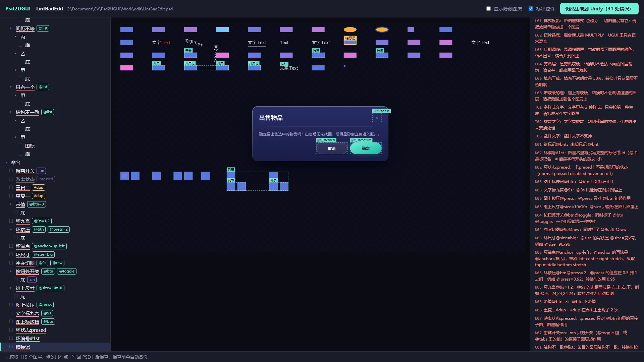This screenshot has width=644, height=362.
Task: Toggle the 组上尺寸 group arrow
Action: (x=11, y=288)
